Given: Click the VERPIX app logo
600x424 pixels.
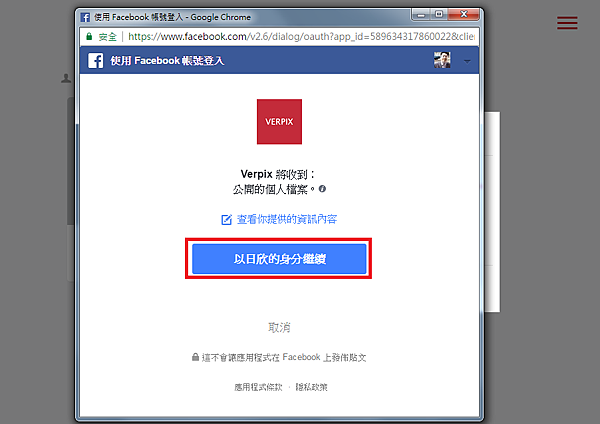Looking at the screenshot, I should click(x=279, y=122).
